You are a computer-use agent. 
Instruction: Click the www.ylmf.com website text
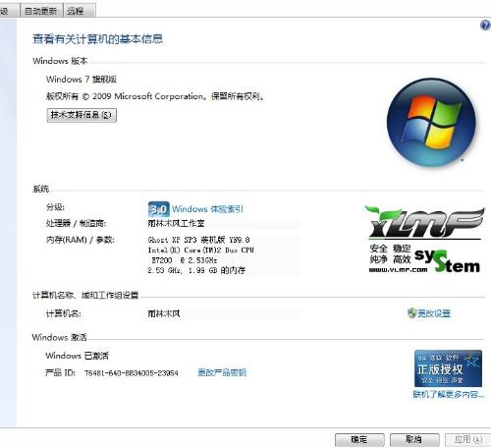click(398, 270)
